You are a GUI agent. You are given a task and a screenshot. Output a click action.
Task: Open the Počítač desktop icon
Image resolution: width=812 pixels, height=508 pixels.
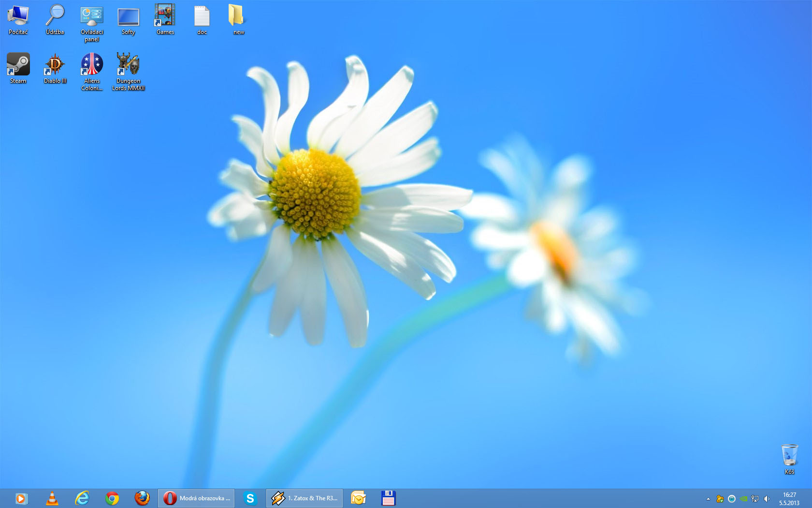pyautogui.click(x=18, y=20)
